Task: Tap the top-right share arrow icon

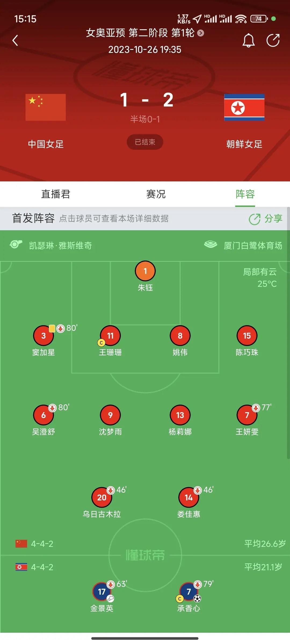Action: (x=273, y=41)
